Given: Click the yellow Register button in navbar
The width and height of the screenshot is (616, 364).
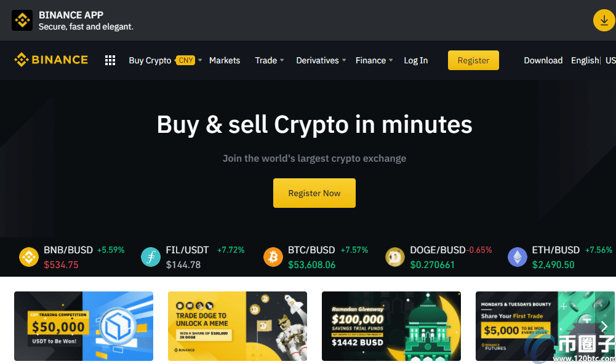Looking at the screenshot, I should tap(473, 60).
